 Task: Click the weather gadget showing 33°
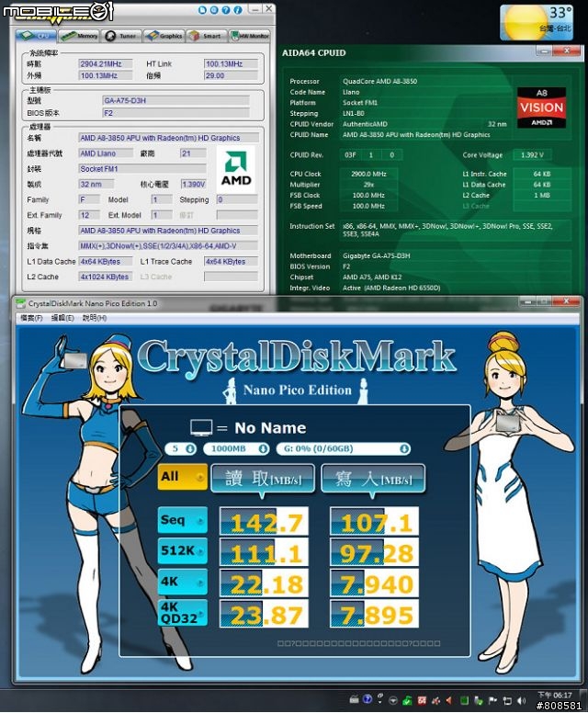[537, 23]
